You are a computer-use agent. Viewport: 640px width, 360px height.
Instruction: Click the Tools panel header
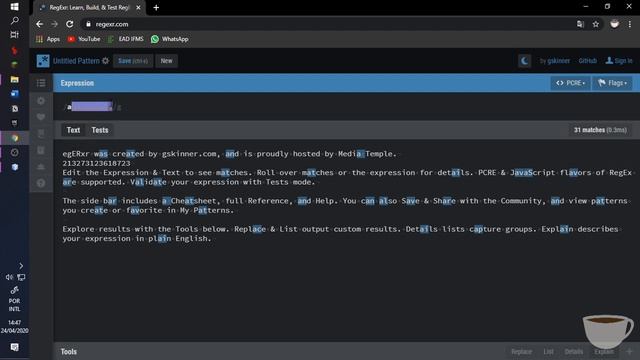tap(69, 352)
